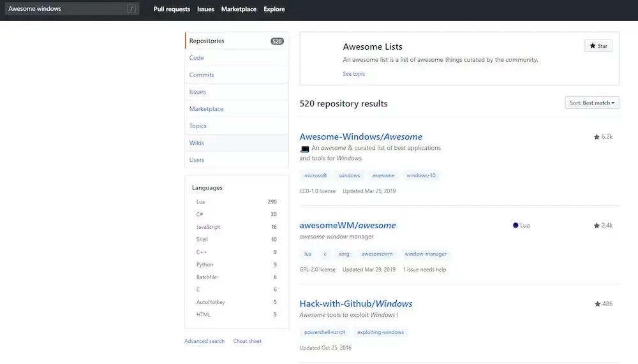Click the awesomewm topic tag
The width and height of the screenshot is (638, 364).
click(x=377, y=254)
